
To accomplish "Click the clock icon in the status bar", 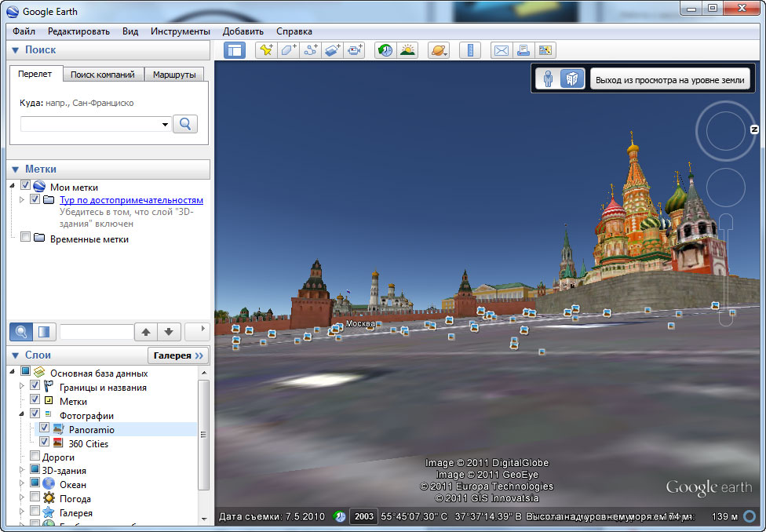I will (340, 516).
